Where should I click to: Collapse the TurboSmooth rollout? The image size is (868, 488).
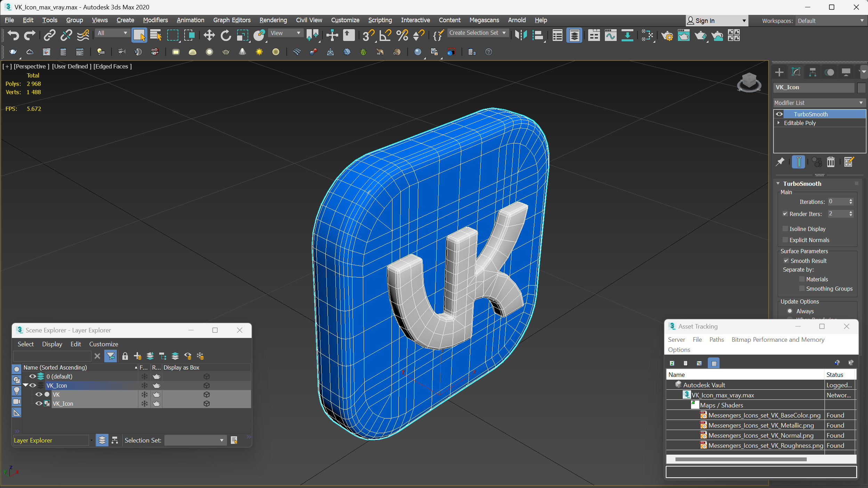(778, 184)
